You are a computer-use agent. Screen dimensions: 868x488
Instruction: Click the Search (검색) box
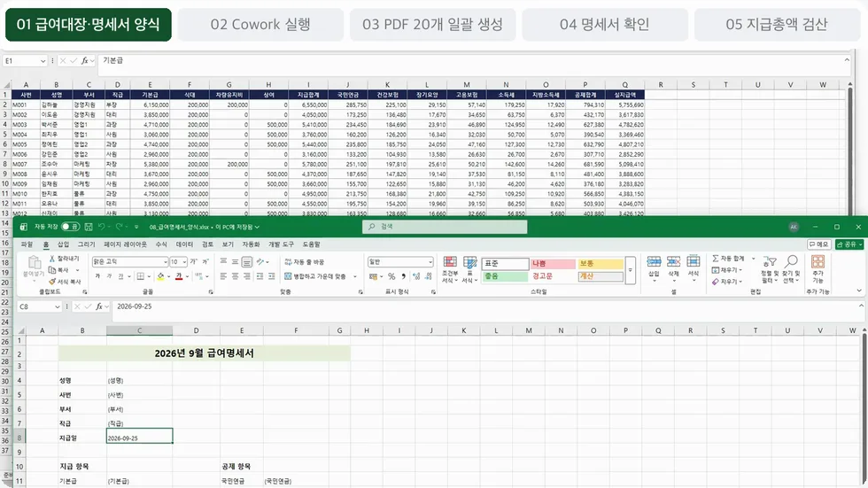tap(445, 227)
